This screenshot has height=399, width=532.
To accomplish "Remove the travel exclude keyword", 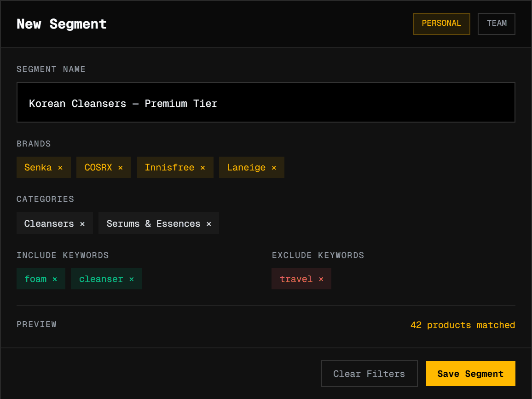I will point(321,279).
